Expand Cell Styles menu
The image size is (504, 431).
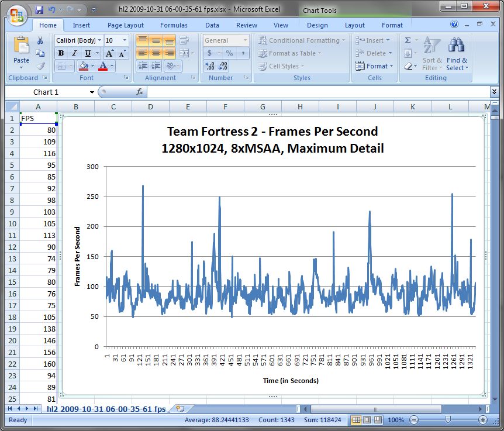(x=281, y=66)
